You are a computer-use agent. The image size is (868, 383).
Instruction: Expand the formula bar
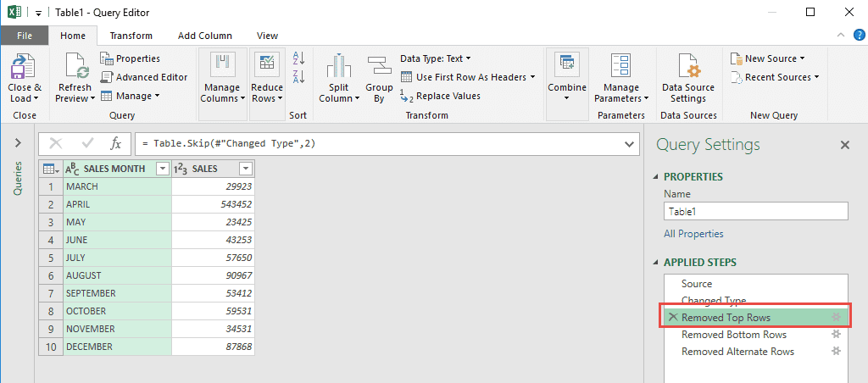pos(629,144)
